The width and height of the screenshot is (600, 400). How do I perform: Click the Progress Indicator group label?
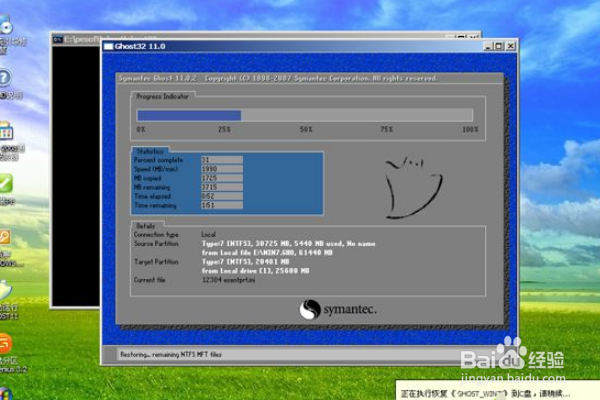pos(163,96)
